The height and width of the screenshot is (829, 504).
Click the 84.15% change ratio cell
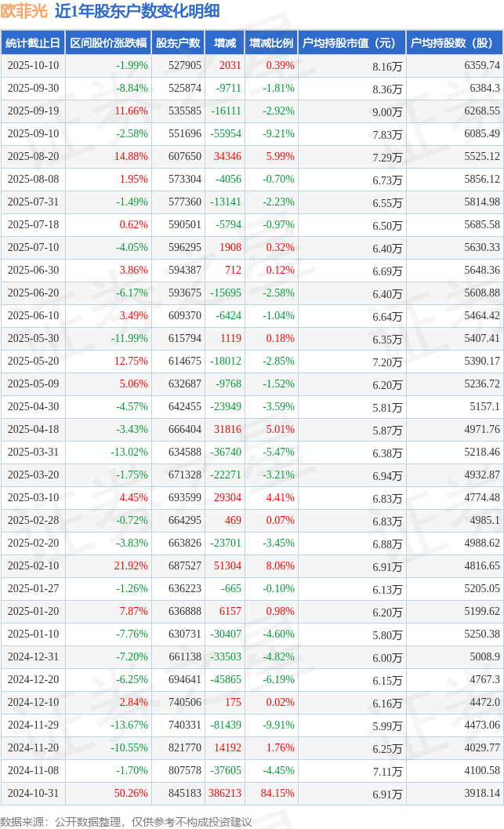pyautogui.click(x=277, y=794)
